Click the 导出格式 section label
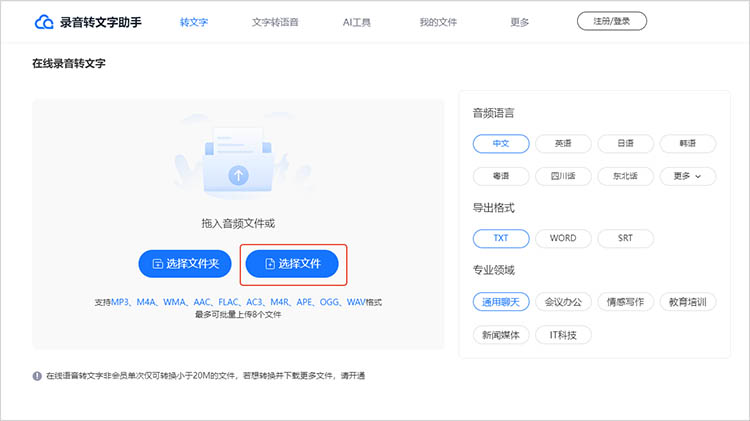 [494, 208]
